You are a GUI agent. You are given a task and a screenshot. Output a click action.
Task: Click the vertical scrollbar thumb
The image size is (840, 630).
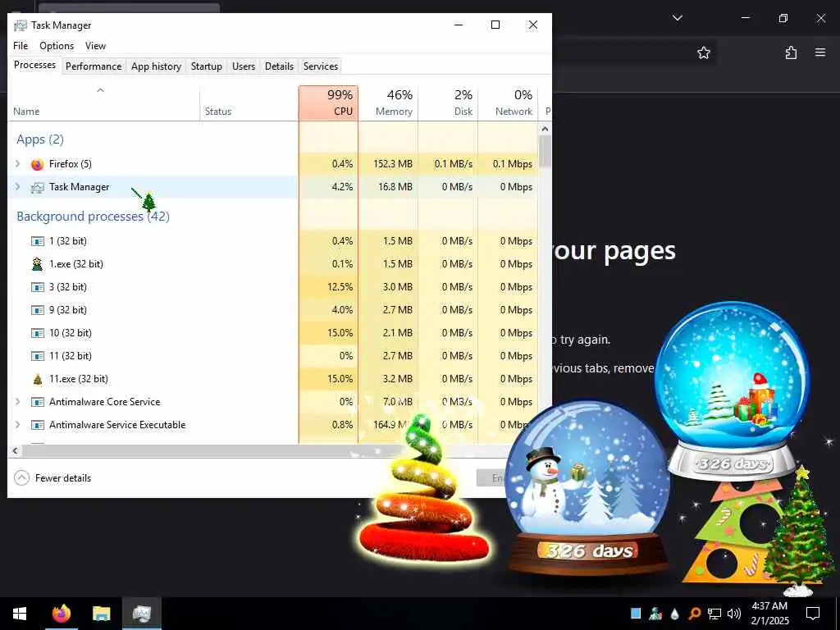(x=545, y=151)
